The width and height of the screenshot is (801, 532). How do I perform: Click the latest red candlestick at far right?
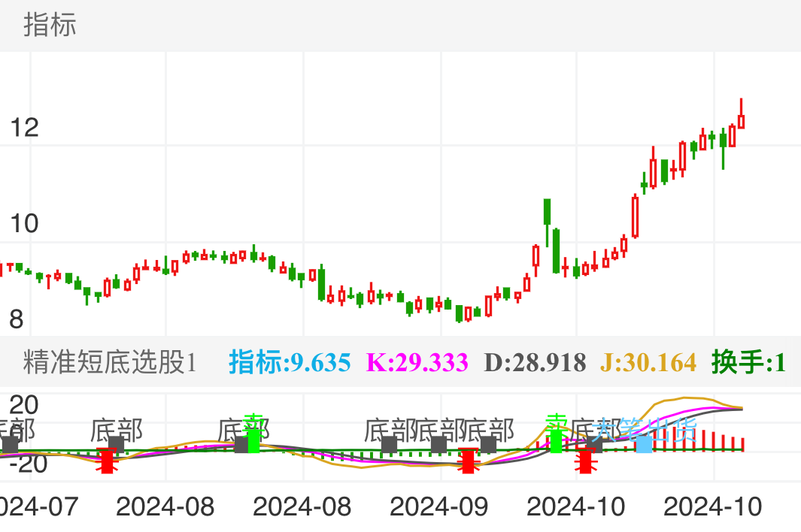tap(742, 120)
